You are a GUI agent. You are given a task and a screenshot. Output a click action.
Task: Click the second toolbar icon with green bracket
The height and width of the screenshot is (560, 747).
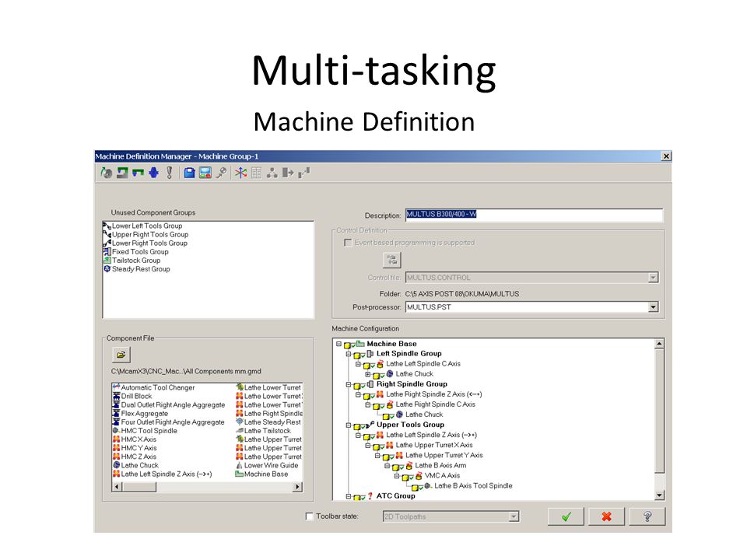click(122, 173)
